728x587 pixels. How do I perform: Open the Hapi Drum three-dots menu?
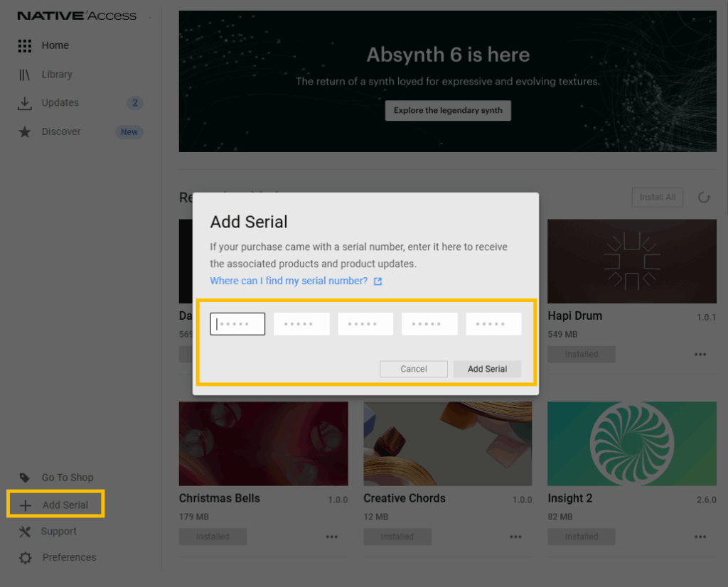click(x=700, y=354)
